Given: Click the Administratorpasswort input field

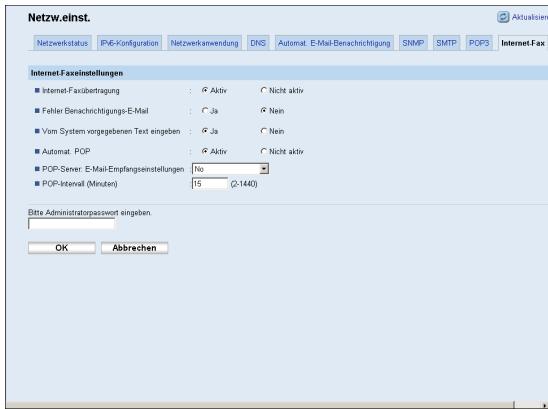Looking at the screenshot, I should tap(71, 224).
